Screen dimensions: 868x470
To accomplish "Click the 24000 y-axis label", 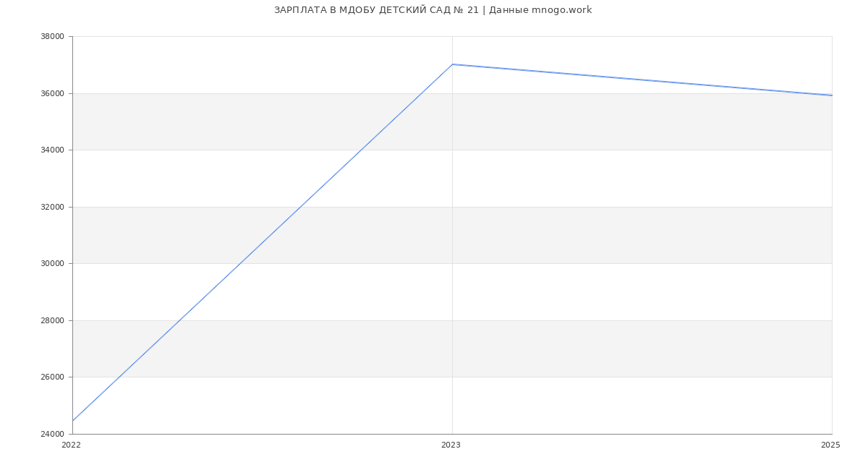I will coord(53,434).
